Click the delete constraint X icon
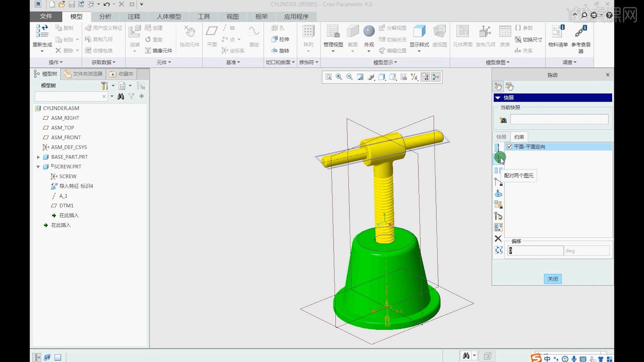Image resolution: width=644 pixels, height=362 pixels. coord(498,239)
